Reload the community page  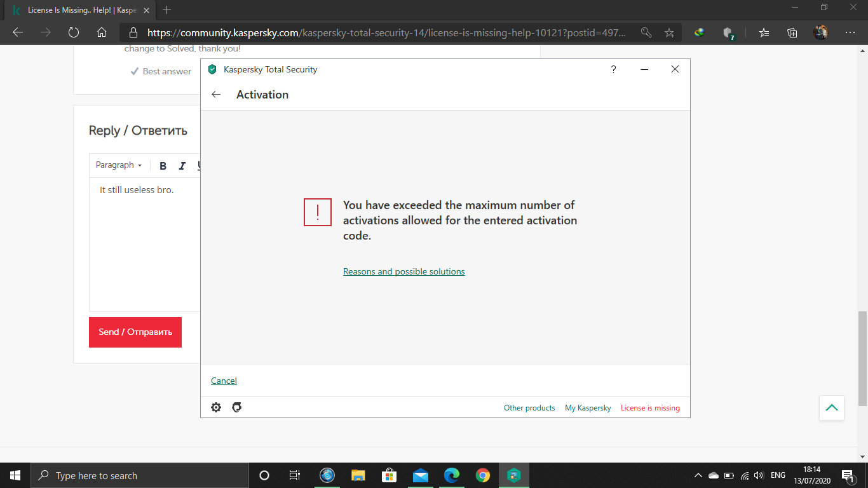tap(74, 32)
